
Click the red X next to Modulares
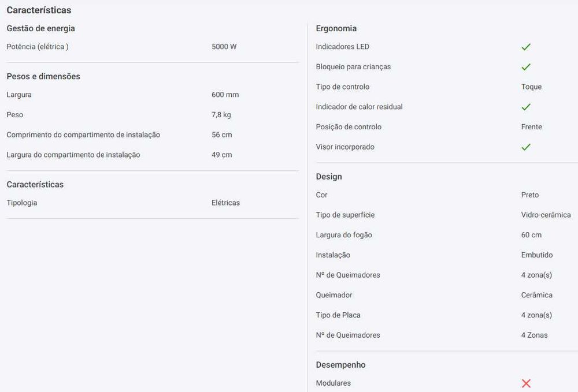pyautogui.click(x=525, y=383)
